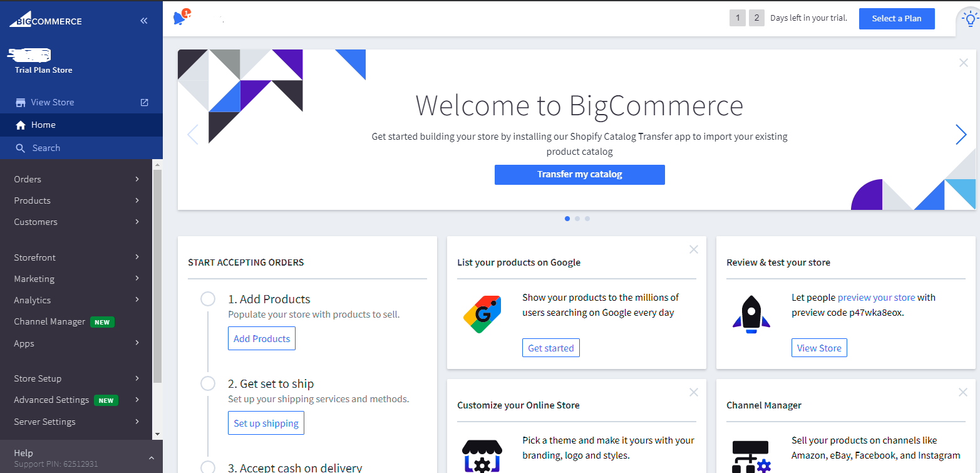Advance banner with right arrow icon
The height and width of the screenshot is (473, 980).
[961, 134]
